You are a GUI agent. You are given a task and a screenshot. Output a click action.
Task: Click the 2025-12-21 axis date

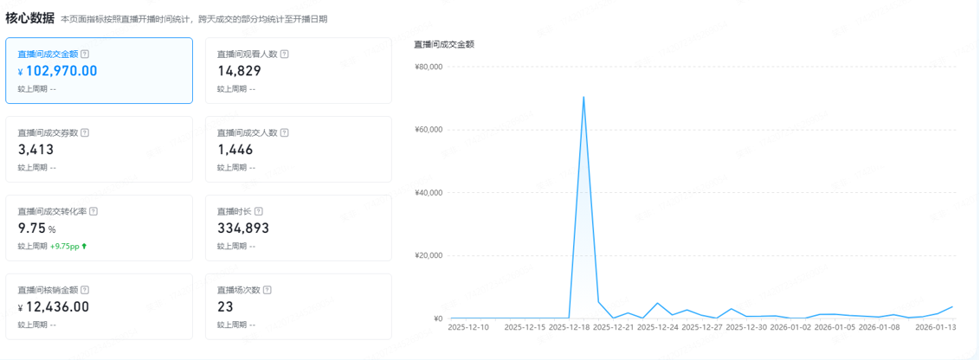[x=614, y=327]
